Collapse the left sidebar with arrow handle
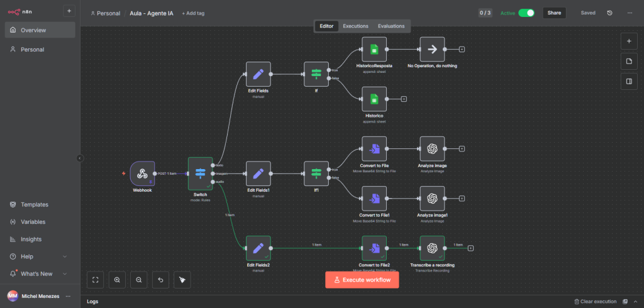The width and height of the screenshot is (644, 308). coord(80,158)
